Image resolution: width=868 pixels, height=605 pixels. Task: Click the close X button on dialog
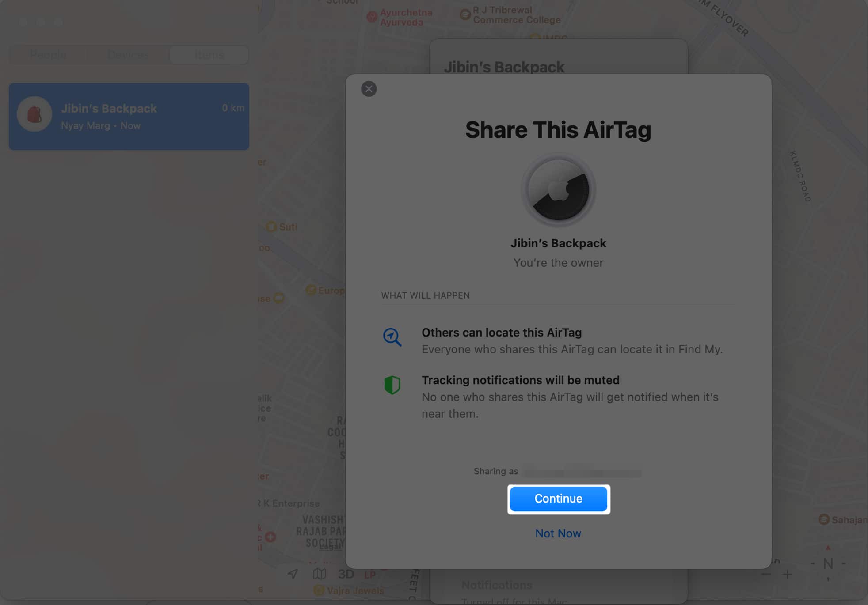point(368,88)
